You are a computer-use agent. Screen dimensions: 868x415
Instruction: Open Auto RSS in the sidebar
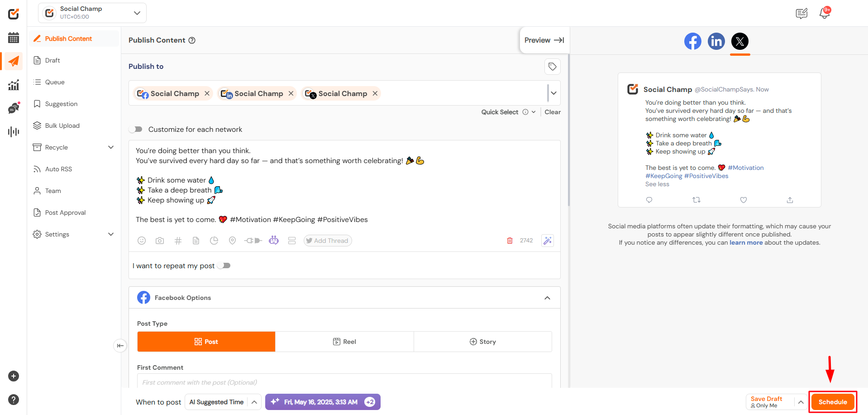pyautogui.click(x=75, y=169)
